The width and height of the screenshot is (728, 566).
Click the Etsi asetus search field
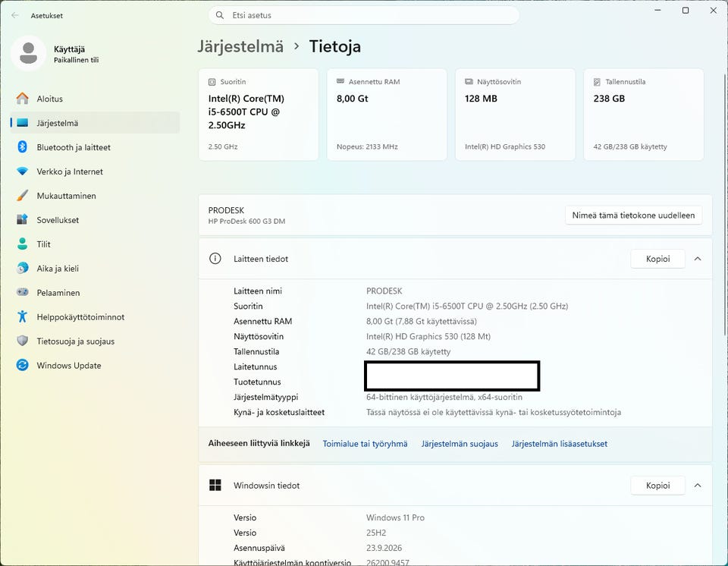click(x=364, y=15)
